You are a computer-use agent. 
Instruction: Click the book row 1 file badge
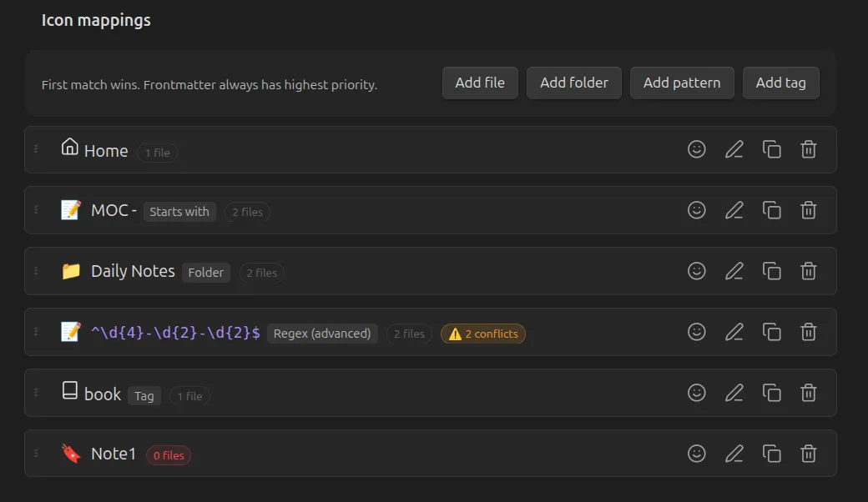(x=190, y=396)
